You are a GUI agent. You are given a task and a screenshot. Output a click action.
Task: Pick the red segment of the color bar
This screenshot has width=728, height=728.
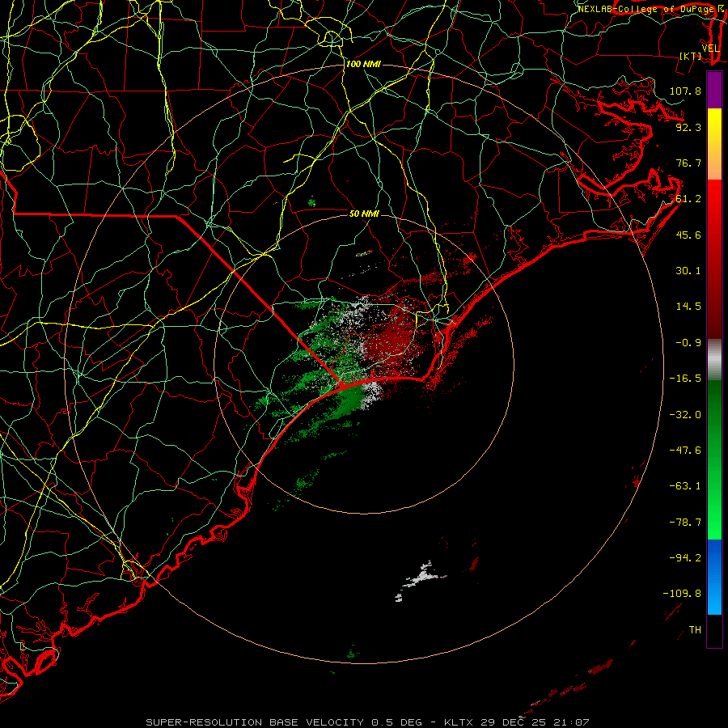(x=714, y=259)
